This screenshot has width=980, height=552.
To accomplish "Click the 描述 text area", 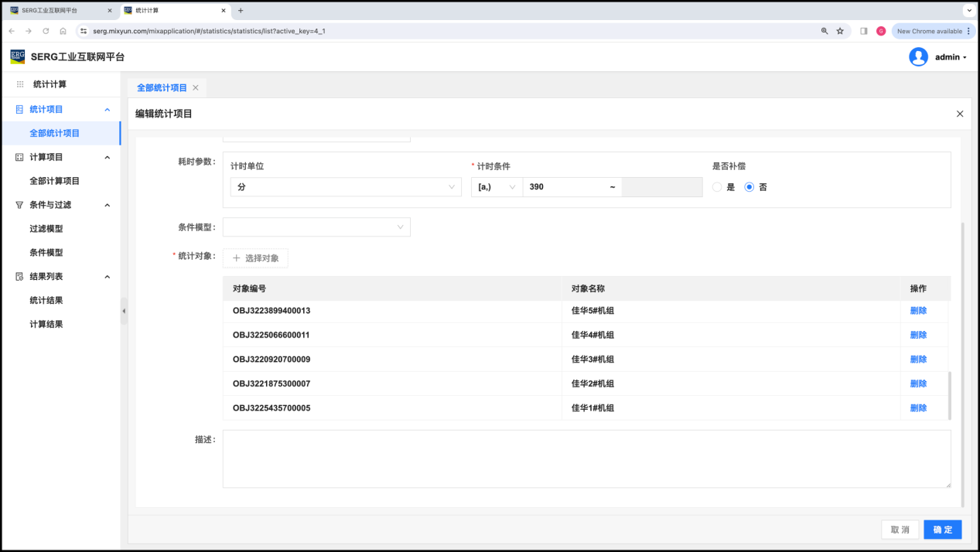I will 586,459.
